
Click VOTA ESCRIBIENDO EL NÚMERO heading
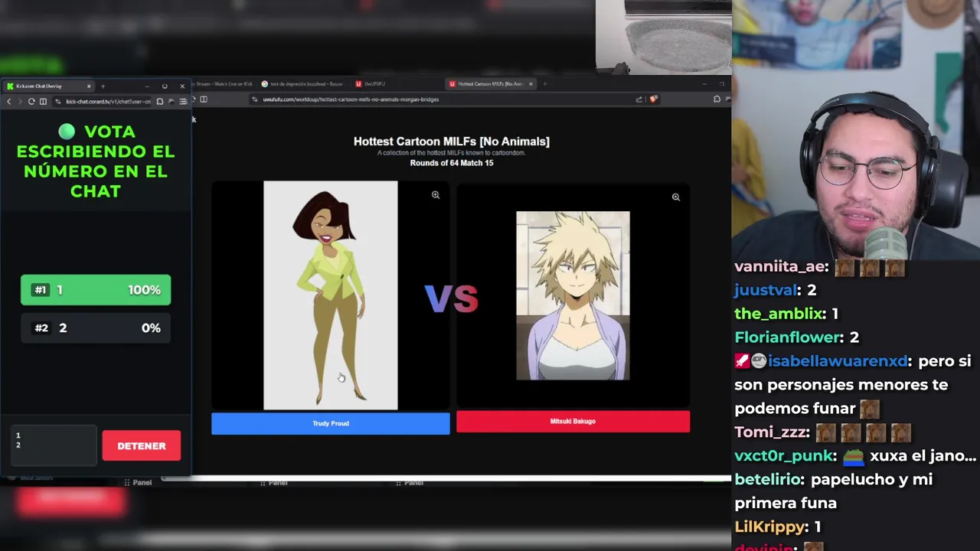point(96,161)
